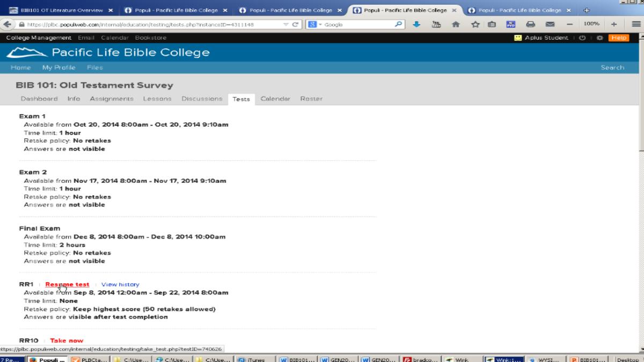The width and height of the screenshot is (644, 362).
Task: Click in the Google search box
Action: (357, 24)
